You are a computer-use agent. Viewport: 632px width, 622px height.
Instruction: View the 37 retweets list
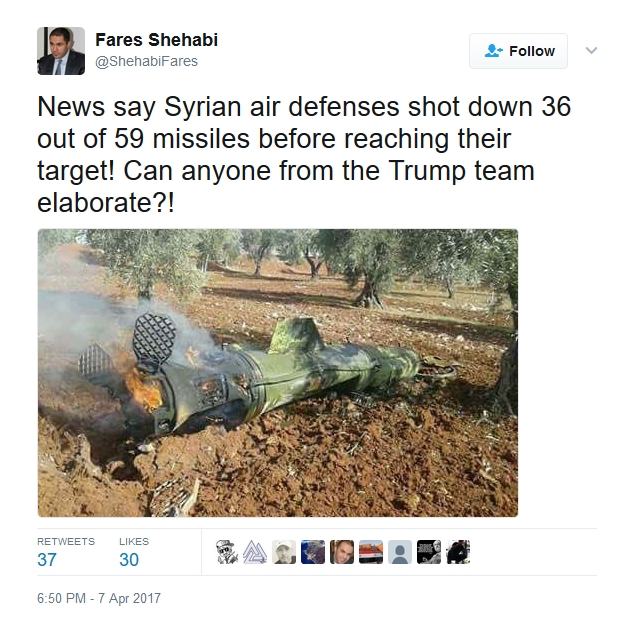(47, 560)
